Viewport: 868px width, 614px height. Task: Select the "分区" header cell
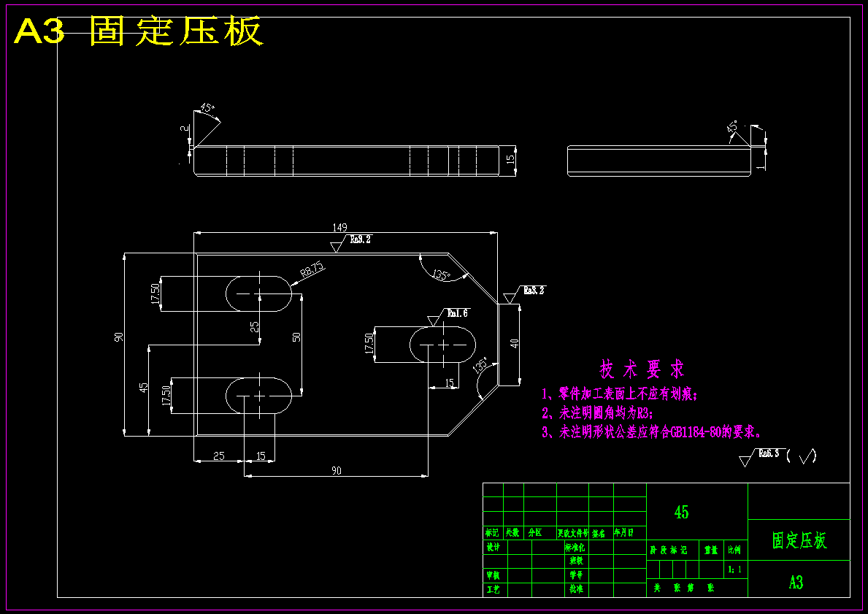[x=535, y=533]
